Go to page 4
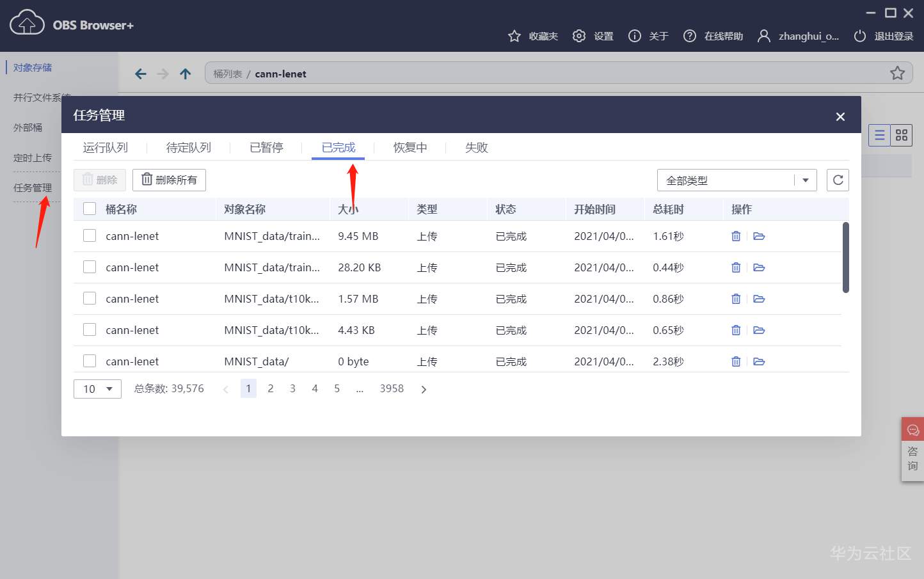The image size is (924, 579). tap(315, 388)
